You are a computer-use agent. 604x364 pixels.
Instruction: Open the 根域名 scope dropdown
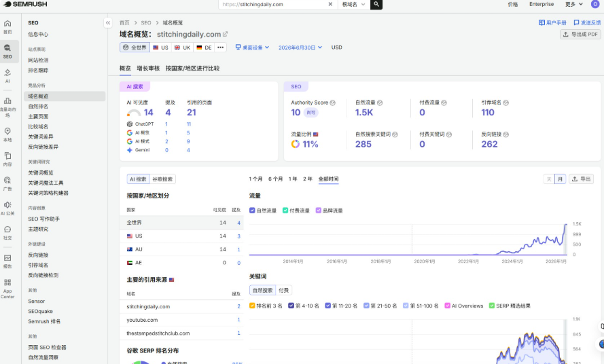pos(353,4)
